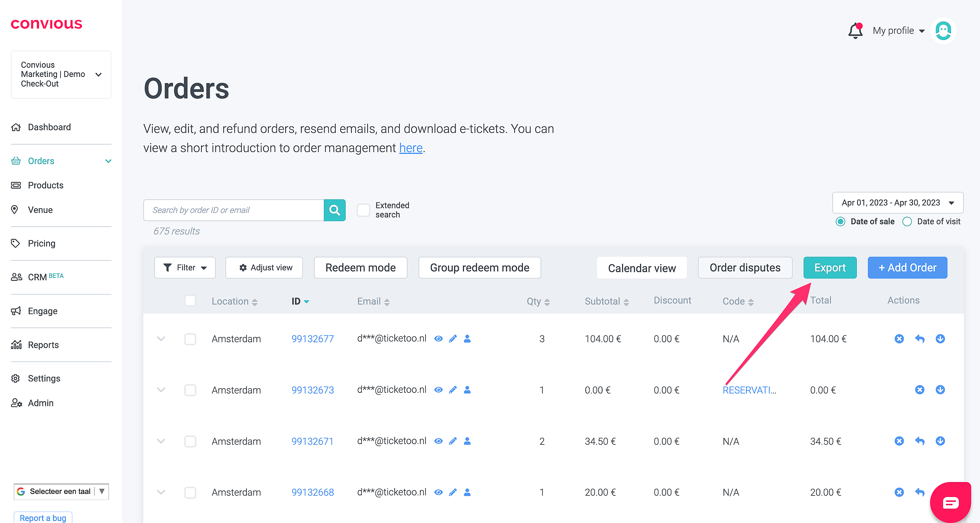Viewport: 980px width, 523px height.
Task: Enable the Extended search checkbox
Action: [x=363, y=210]
